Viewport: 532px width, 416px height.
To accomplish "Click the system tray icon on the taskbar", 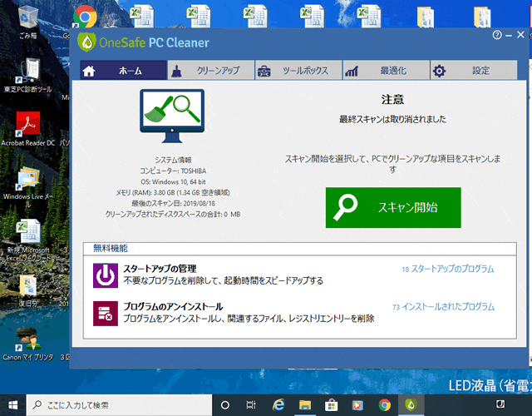I will pos(500,404).
